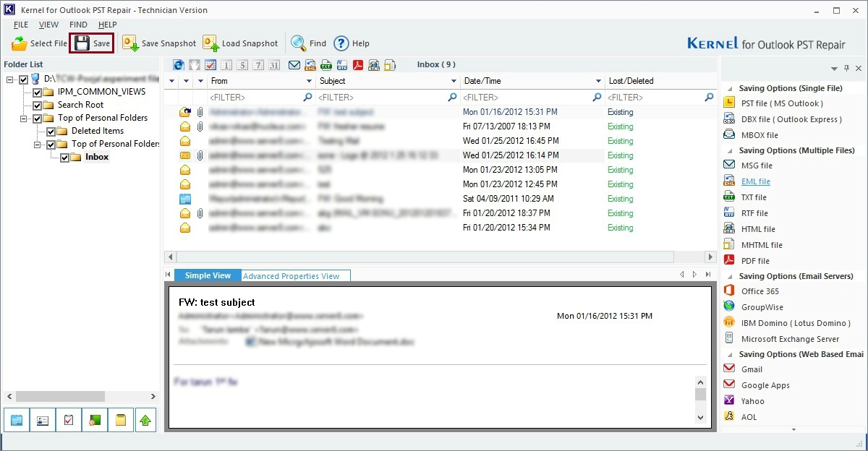868x451 pixels.
Task: Click Save Snapshot in toolbar
Action: pos(159,43)
